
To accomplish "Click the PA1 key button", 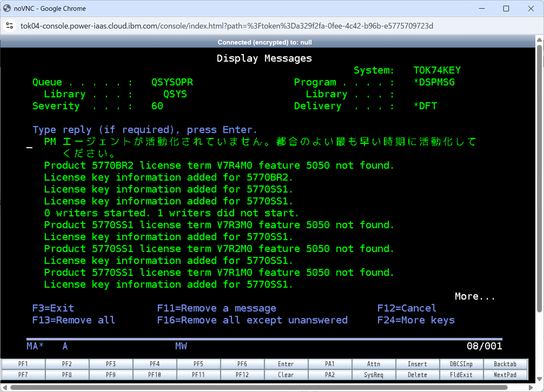I will pos(330,364).
